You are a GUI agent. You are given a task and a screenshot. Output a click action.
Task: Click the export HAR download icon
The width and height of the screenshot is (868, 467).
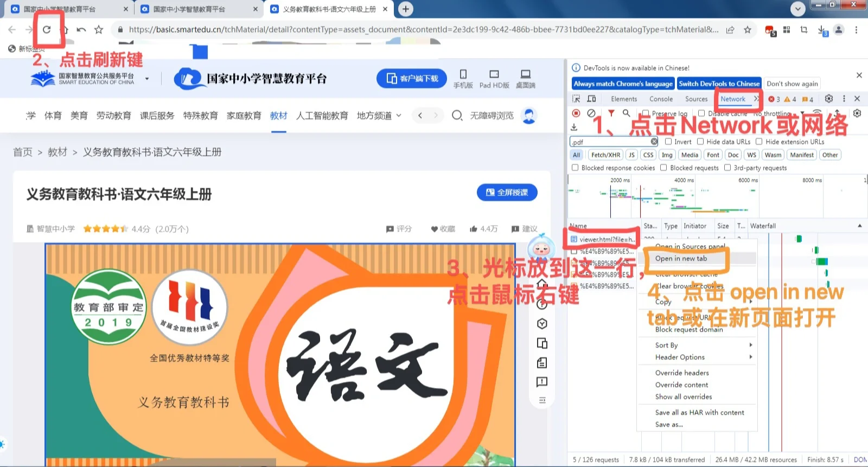[574, 127]
